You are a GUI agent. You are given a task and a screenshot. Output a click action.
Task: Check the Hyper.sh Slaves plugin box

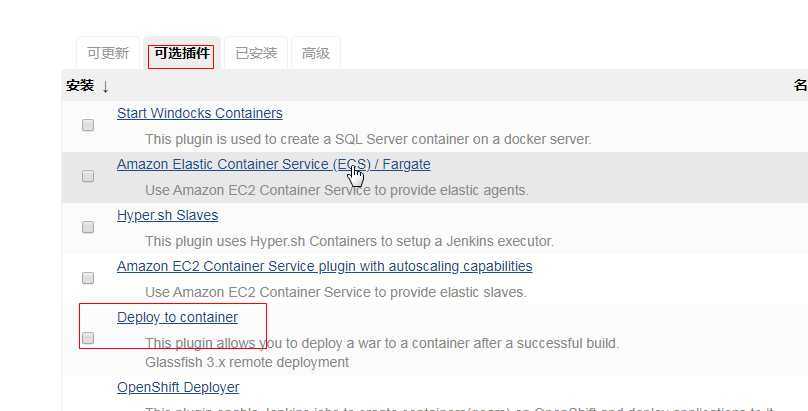88,227
